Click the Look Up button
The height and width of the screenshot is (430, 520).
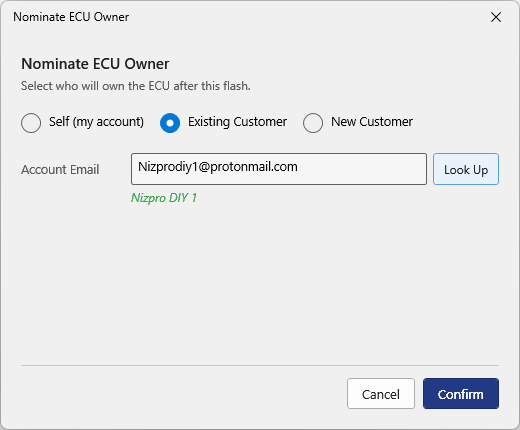466,169
